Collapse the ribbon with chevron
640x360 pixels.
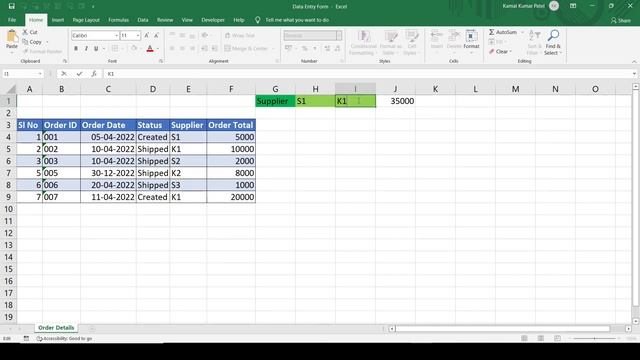(634, 61)
